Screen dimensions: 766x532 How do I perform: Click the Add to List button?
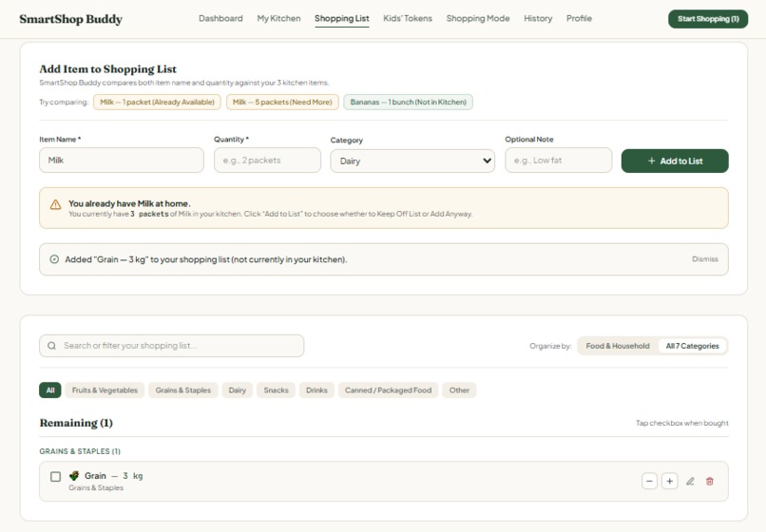point(675,161)
